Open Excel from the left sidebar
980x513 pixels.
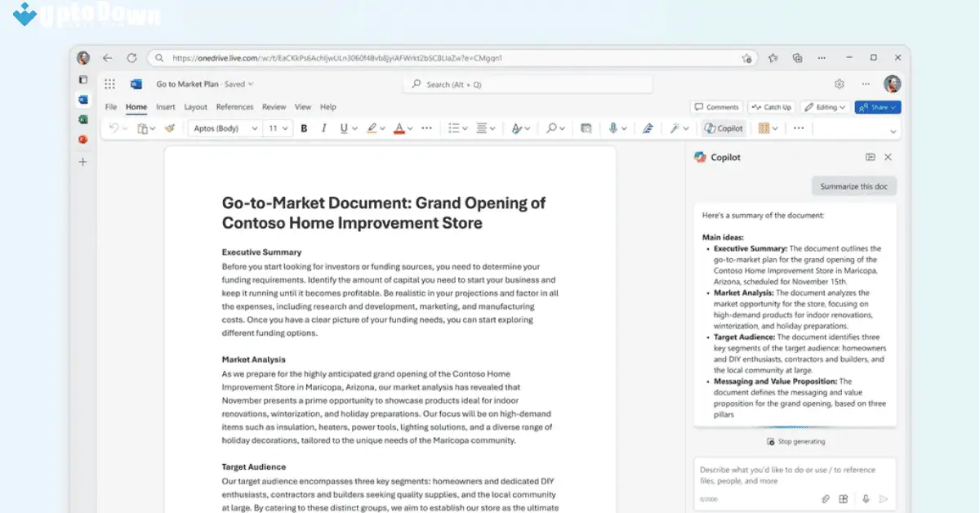point(82,120)
